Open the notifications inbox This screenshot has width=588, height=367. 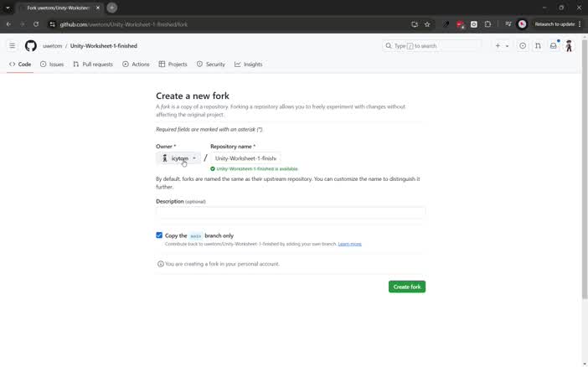pyautogui.click(x=554, y=46)
